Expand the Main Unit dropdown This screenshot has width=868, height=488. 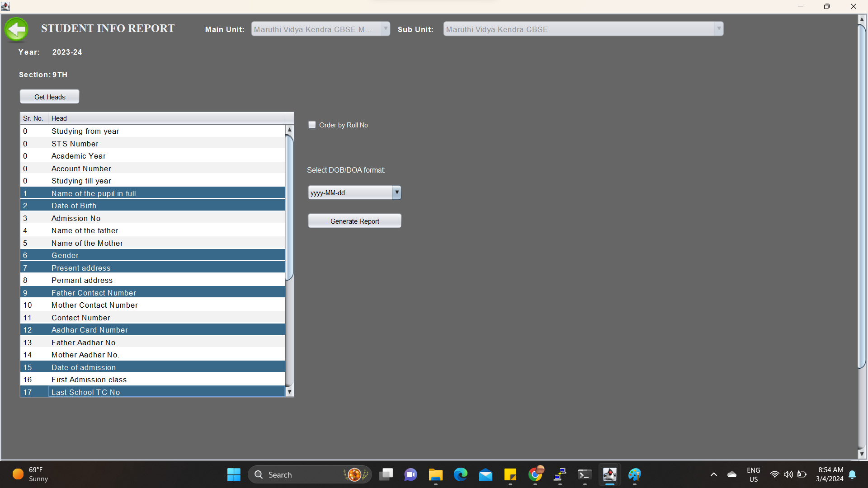tap(385, 29)
